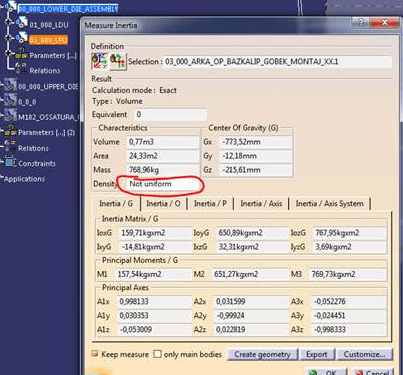Confirm with the OK button
This screenshot has width=403, height=375.
click(x=327, y=372)
